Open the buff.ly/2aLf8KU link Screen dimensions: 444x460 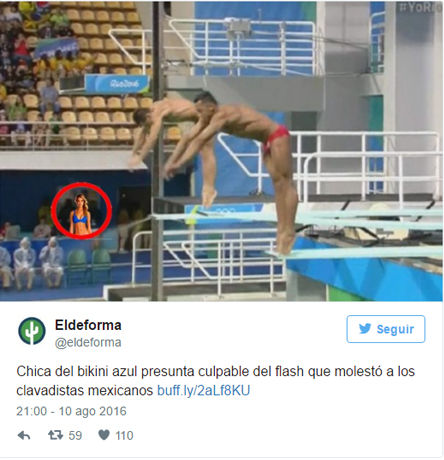click(203, 390)
